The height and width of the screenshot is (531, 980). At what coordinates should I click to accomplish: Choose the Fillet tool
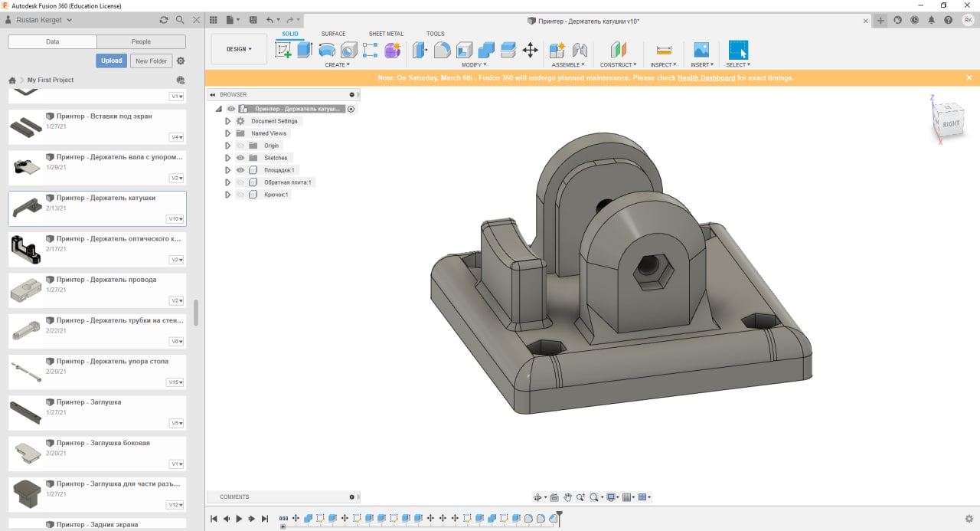pos(442,50)
